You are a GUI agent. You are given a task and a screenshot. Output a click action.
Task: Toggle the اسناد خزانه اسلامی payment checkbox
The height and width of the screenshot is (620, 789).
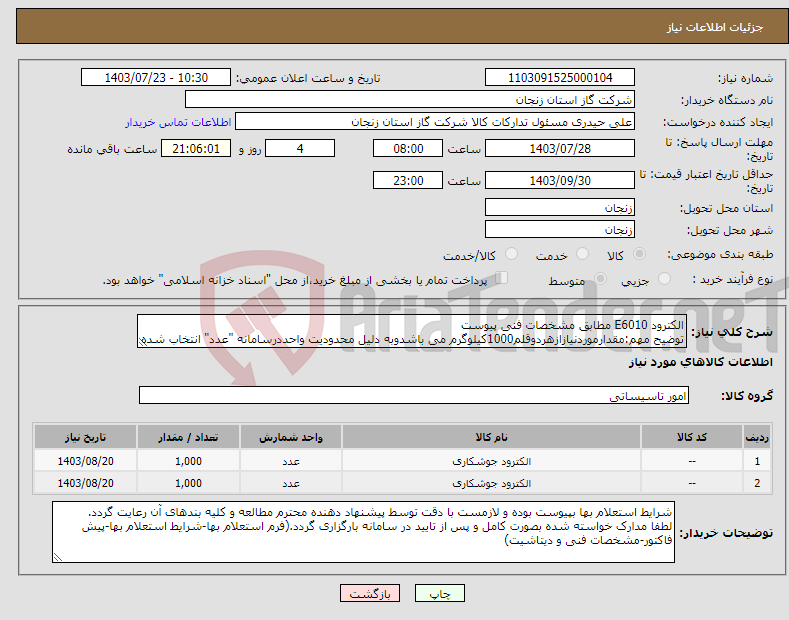pyautogui.click(x=502, y=278)
